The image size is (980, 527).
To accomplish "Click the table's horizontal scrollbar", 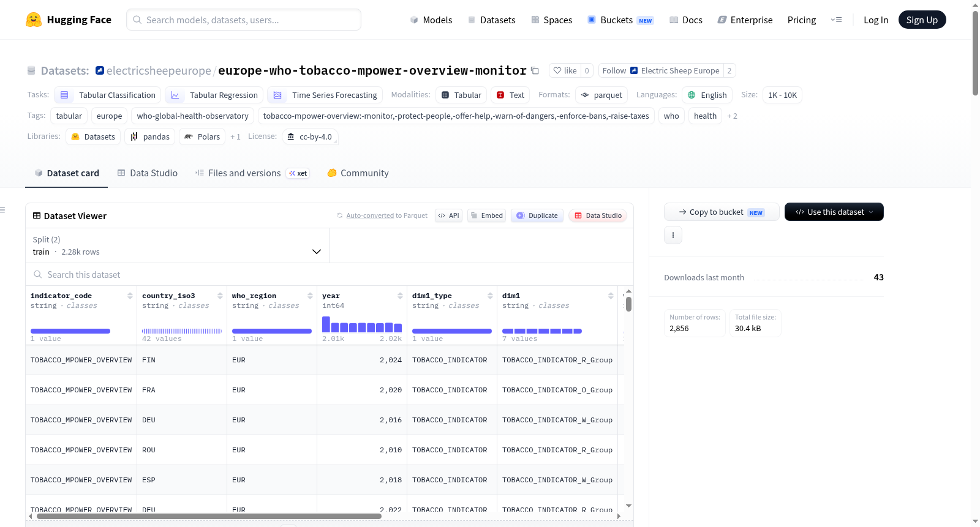I will [x=209, y=517].
